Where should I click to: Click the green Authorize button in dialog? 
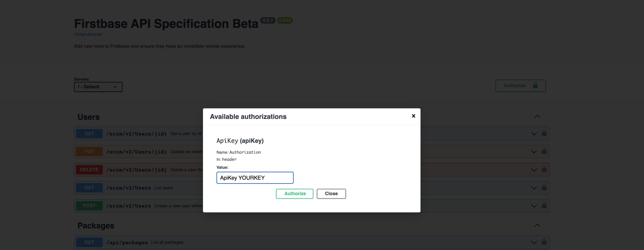295,193
